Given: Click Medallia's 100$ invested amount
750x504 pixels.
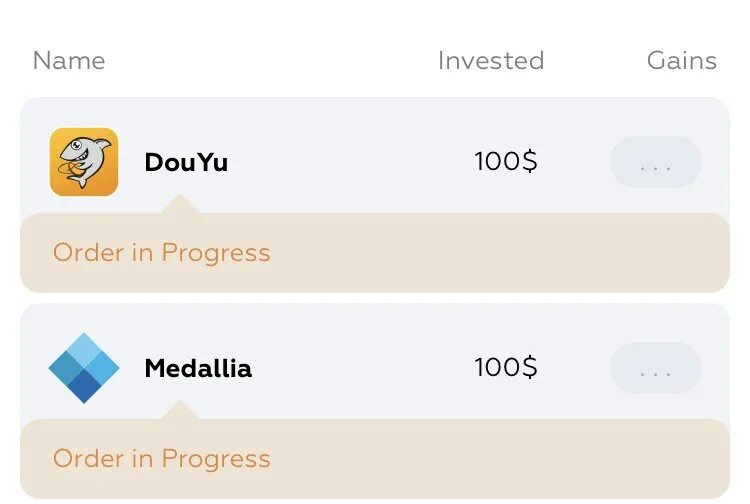Looking at the screenshot, I should point(506,367).
